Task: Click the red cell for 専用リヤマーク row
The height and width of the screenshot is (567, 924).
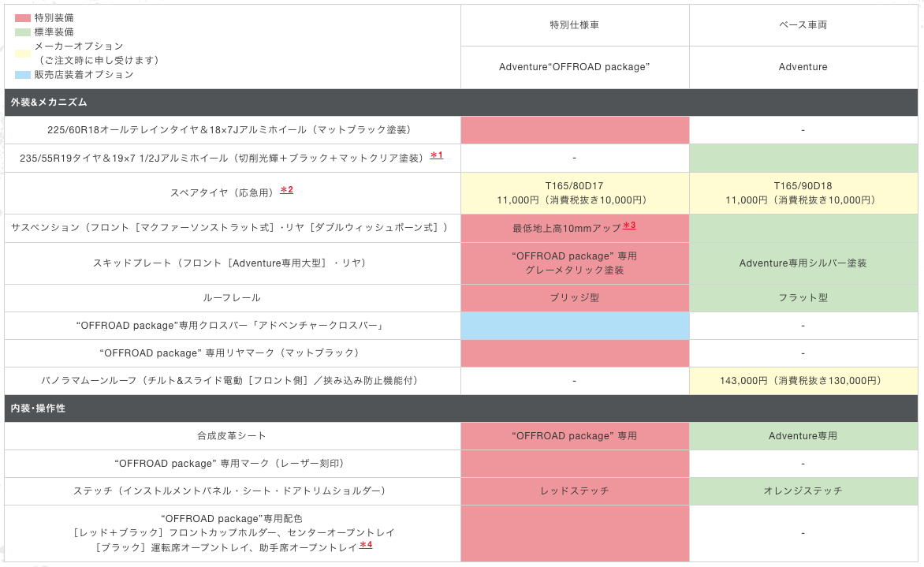Action: coord(575,353)
